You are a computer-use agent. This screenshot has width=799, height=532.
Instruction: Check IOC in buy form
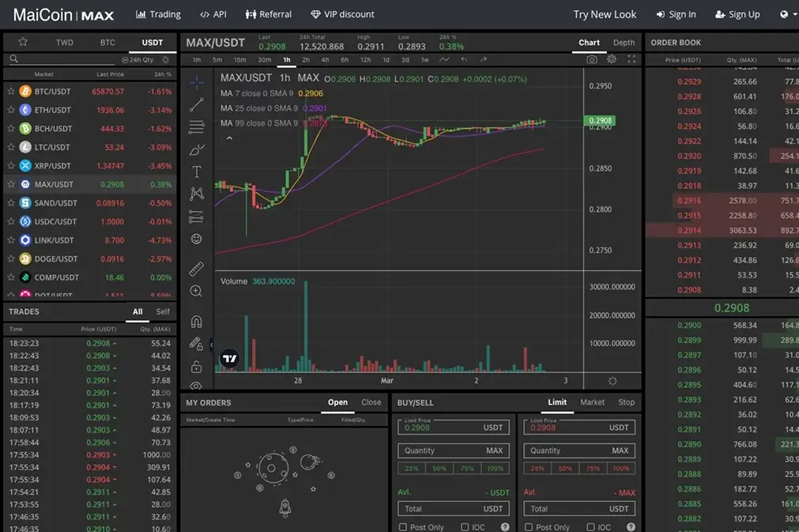point(465,527)
